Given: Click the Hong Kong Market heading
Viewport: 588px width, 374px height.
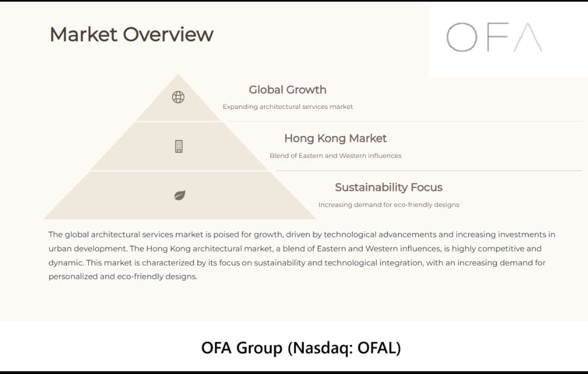Looking at the screenshot, I should pos(335,138).
